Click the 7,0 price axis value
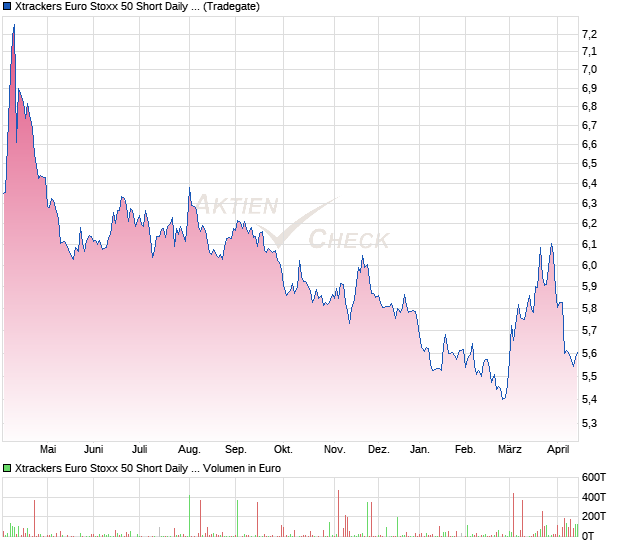620x546 pixels. [x=590, y=70]
